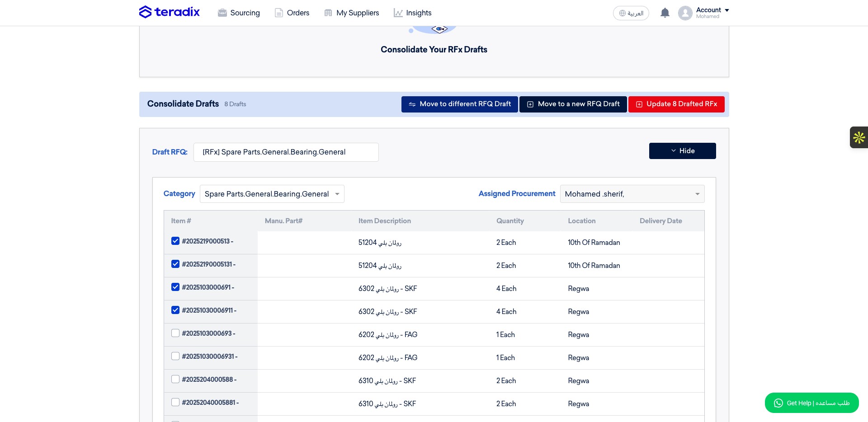The height and width of the screenshot is (422, 868).
Task: Click description of item #2025103000691
Action: 387,289
